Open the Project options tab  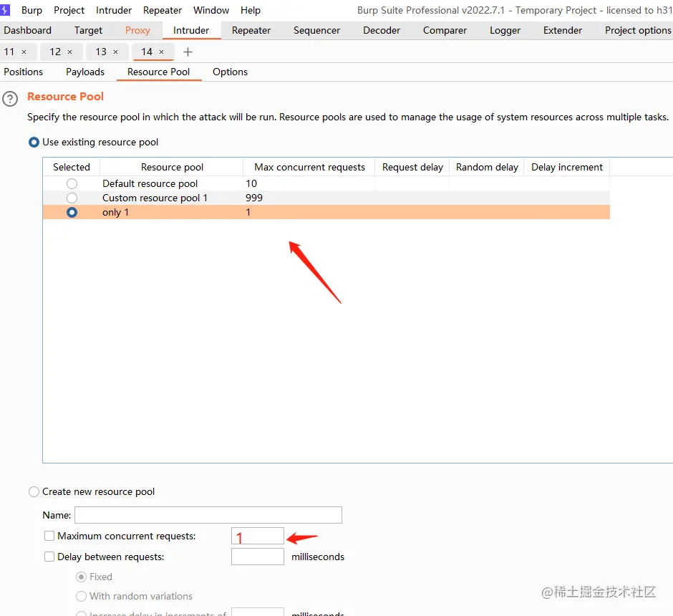coord(638,31)
